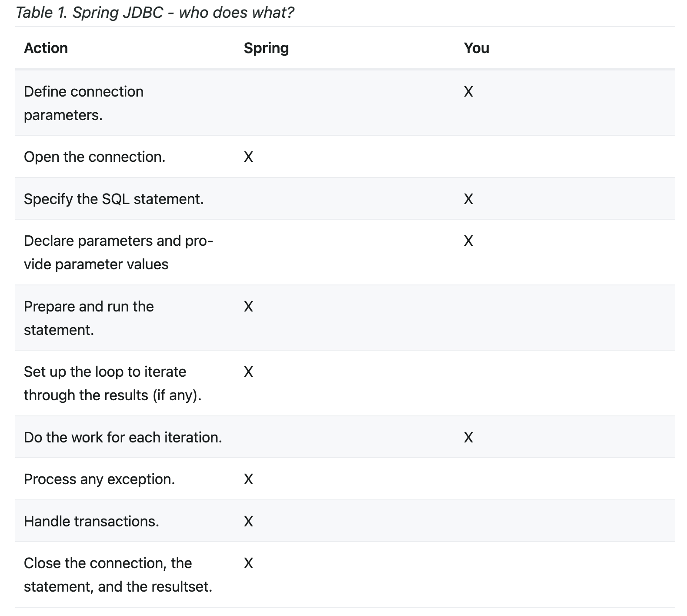Click the X in the 'Set up the loop' row

[x=248, y=372]
